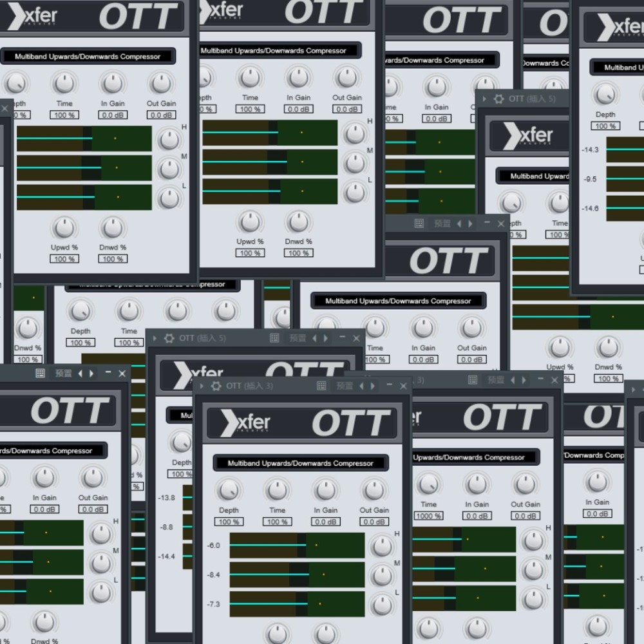Open 预置 presets in OTT (插入 3) title bar
Viewport: 644px width, 644px height.
coord(344,386)
